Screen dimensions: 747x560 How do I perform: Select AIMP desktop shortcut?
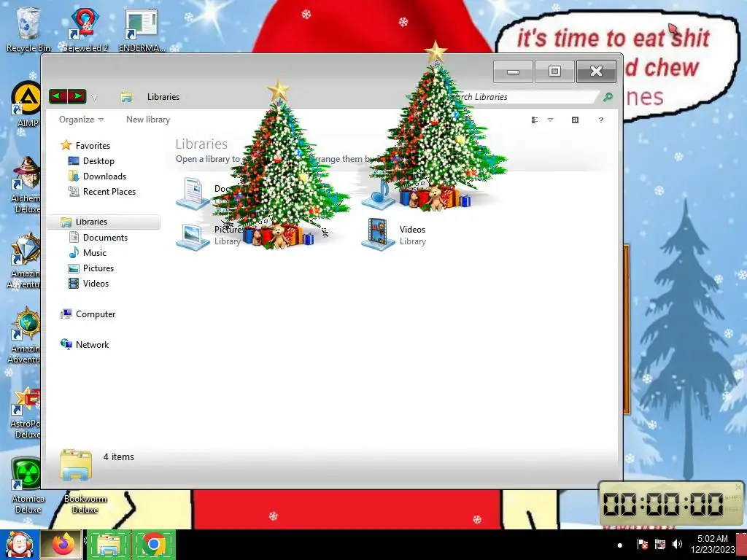tap(26, 105)
